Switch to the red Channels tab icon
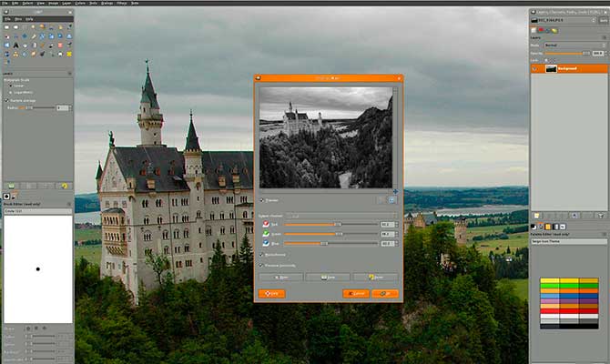The width and height of the screenshot is (610, 364). coord(541,30)
